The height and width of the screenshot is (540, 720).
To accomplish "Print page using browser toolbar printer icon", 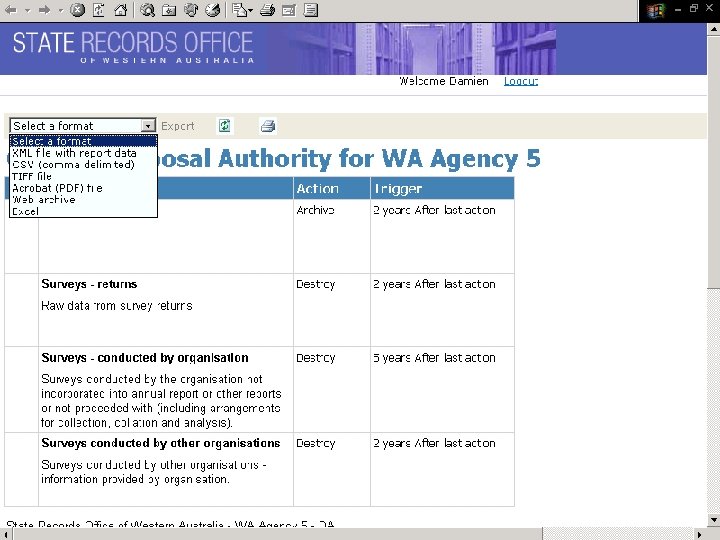I will coord(267,10).
